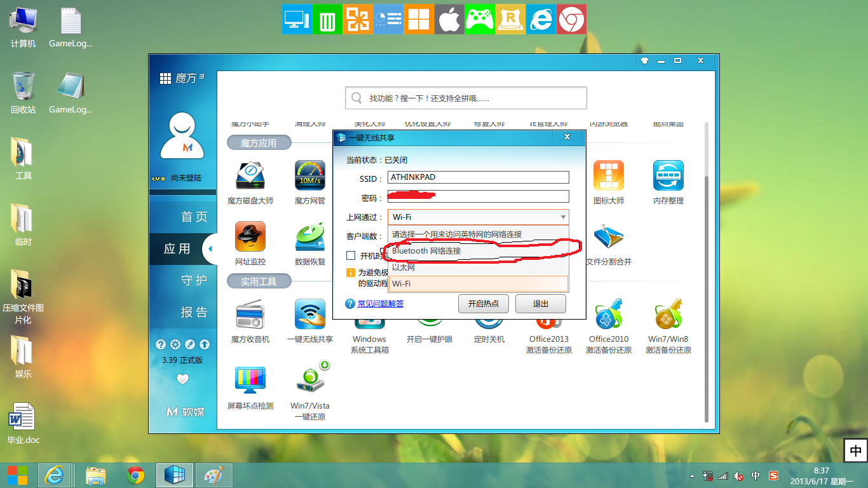Open Chrome from the taskbar
The image size is (868, 488).
[135, 475]
